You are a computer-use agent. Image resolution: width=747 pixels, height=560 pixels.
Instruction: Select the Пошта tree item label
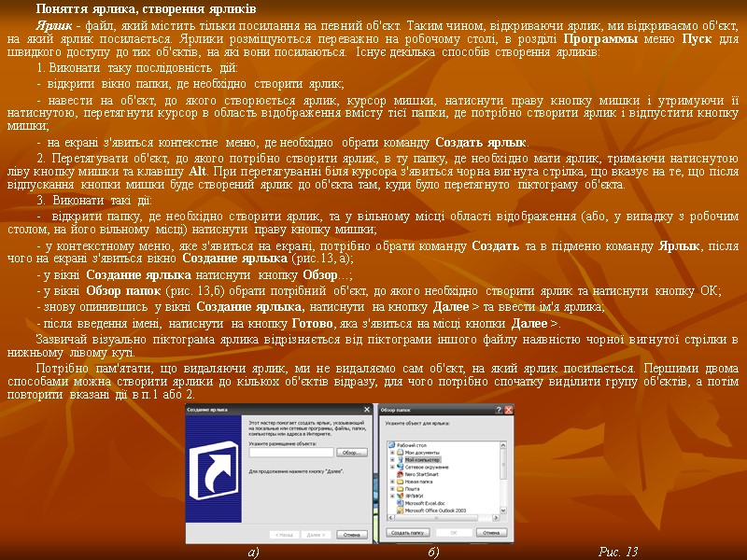412,489
